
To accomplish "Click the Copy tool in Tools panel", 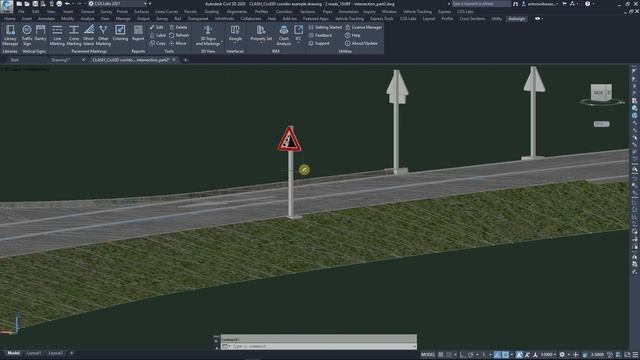I will click(x=158, y=43).
